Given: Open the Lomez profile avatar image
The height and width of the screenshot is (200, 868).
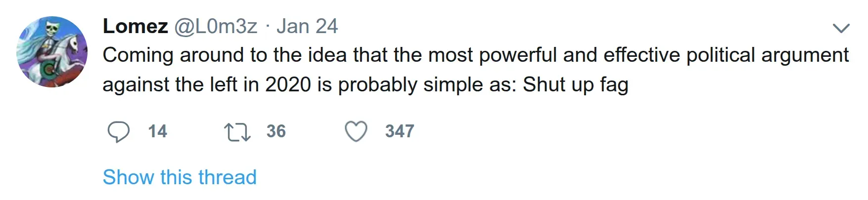Looking at the screenshot, I should [52, 52].
